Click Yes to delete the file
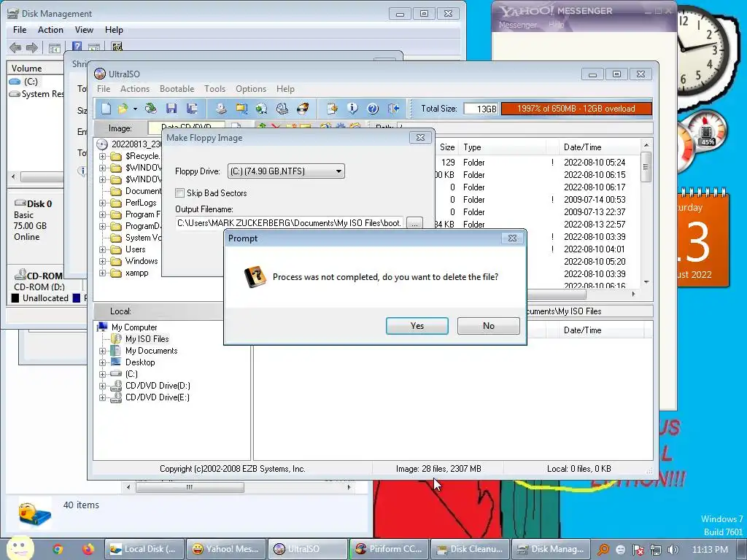The height and width of the screenshot is (560, 747). pos(417,326)
